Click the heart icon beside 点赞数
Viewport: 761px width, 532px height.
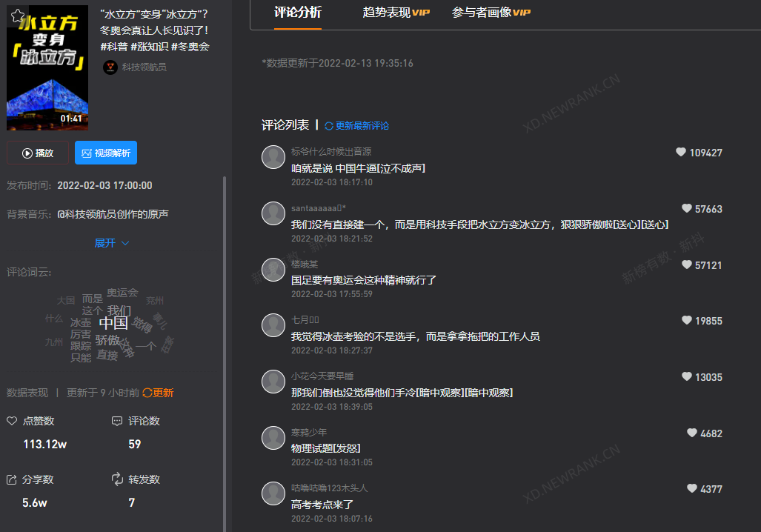tap(10, 420)
